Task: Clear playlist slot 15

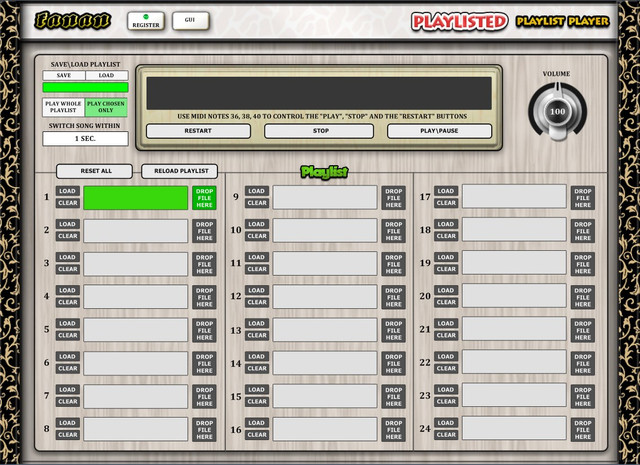Action: pyautogui.click(x=257, y=401)
